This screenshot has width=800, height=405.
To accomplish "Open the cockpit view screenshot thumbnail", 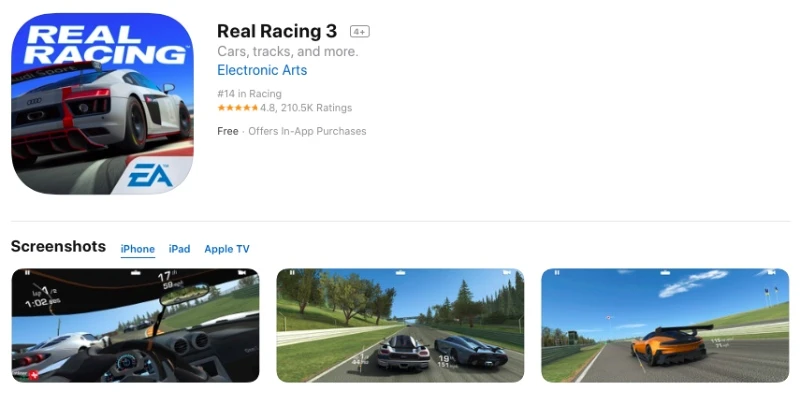I will click(135, 325).
